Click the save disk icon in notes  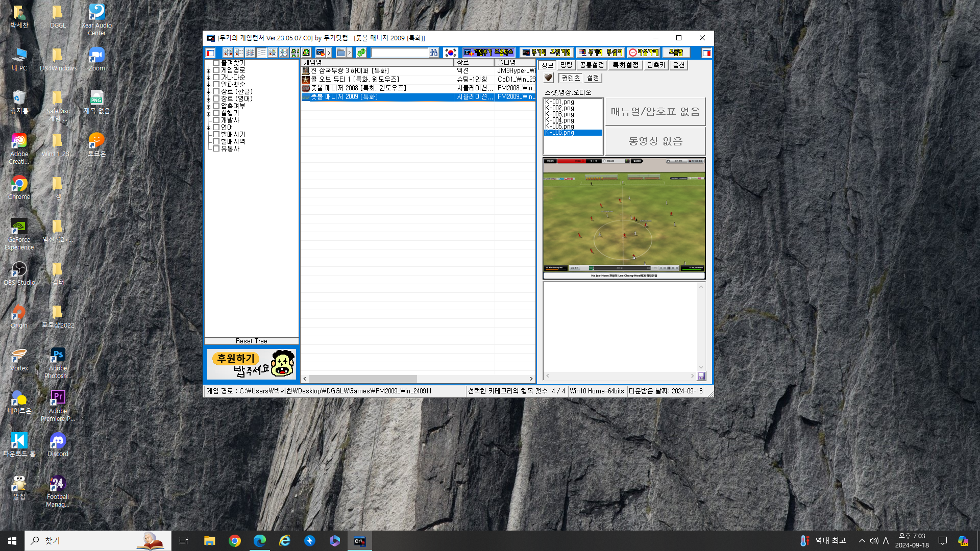(701, 376)
